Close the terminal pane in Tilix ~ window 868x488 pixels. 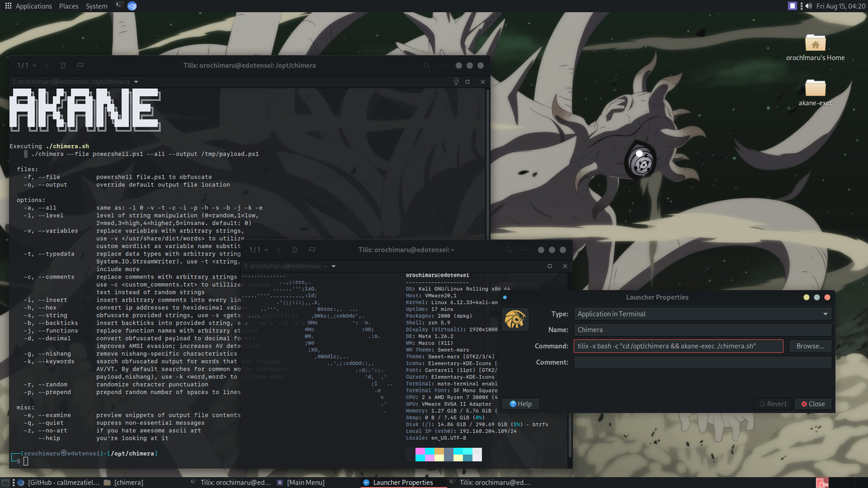[x=565, y=266]
